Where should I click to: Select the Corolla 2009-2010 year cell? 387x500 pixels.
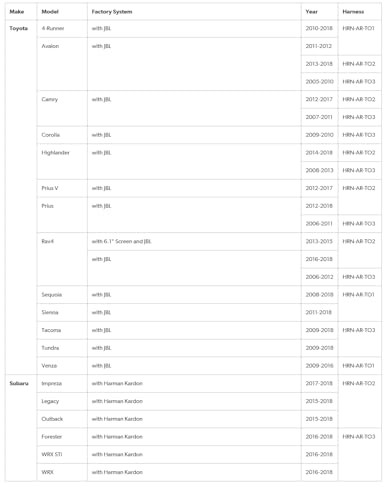320,135
